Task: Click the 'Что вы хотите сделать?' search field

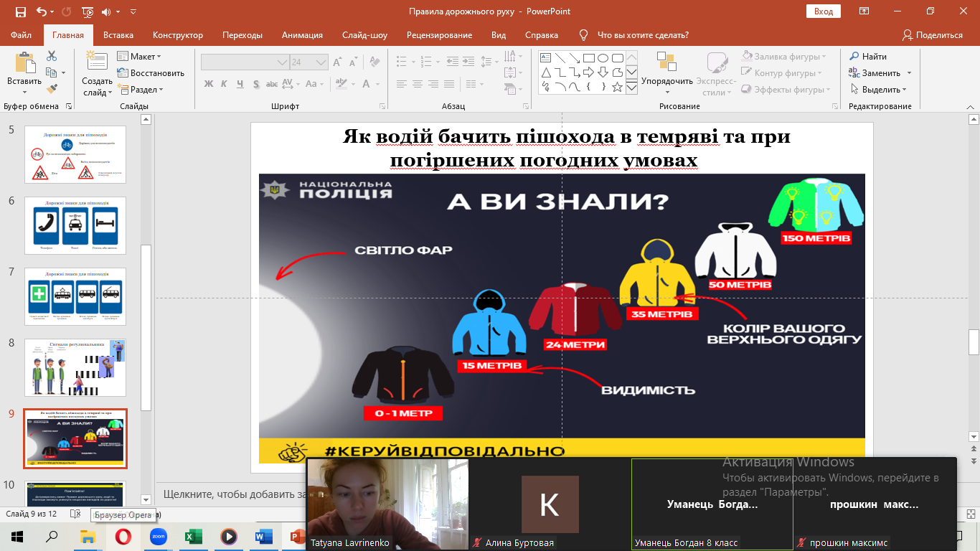Action: [x=643, y=35]
